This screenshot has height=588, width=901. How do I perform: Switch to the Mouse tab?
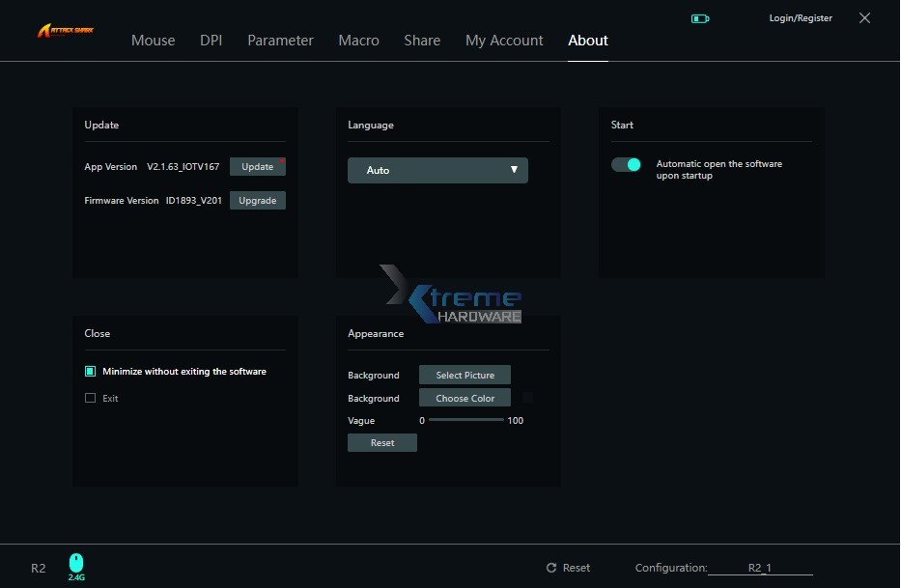point(153,41)
